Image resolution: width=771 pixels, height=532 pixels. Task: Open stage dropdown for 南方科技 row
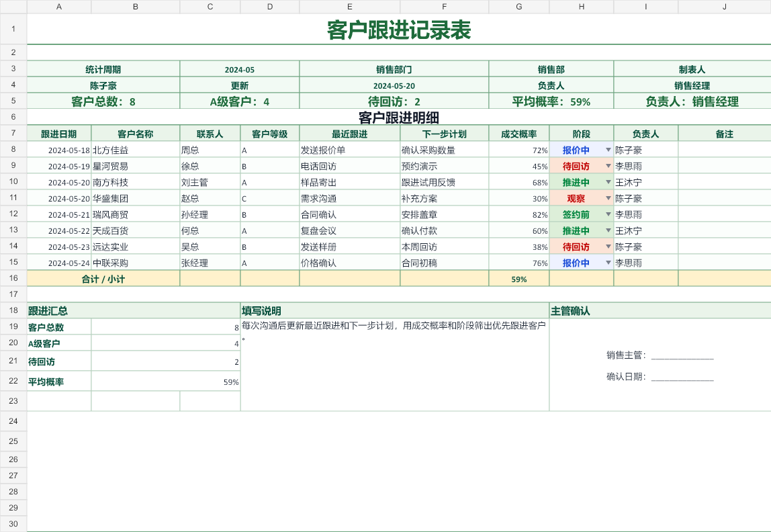608,183
